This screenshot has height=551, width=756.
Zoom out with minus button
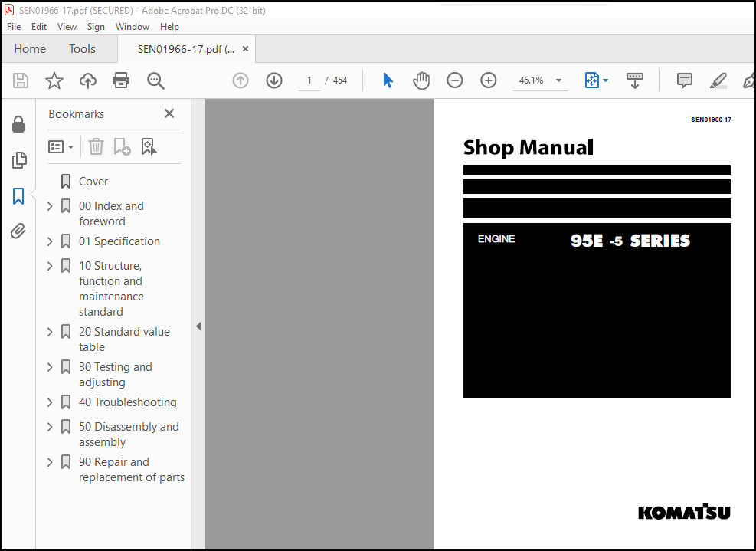coord(455,80)
